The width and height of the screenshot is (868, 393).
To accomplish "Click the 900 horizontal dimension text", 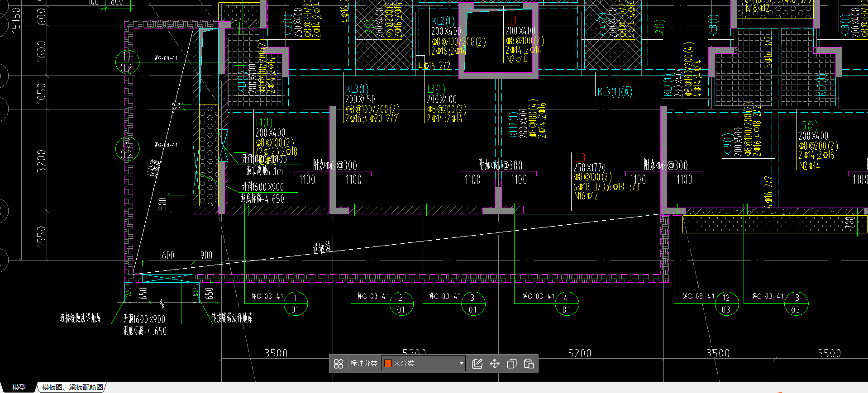I will [206, 256].
